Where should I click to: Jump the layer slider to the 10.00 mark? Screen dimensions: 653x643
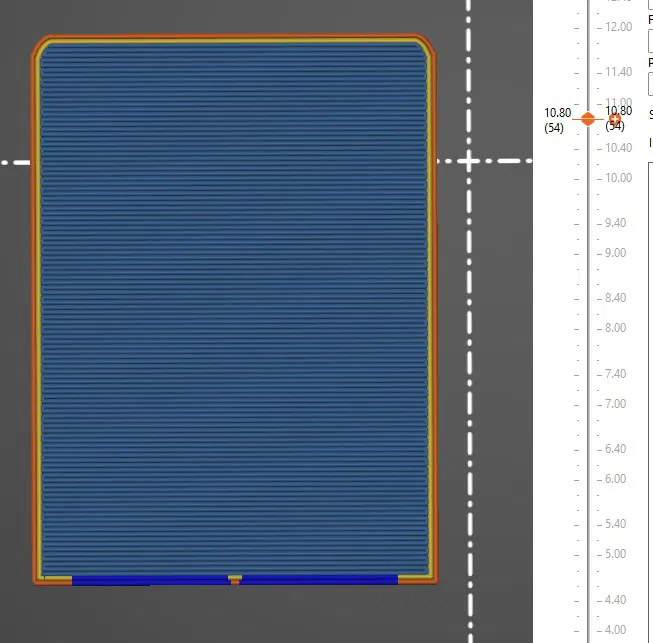pyautogui.click(x=618, y=178)
